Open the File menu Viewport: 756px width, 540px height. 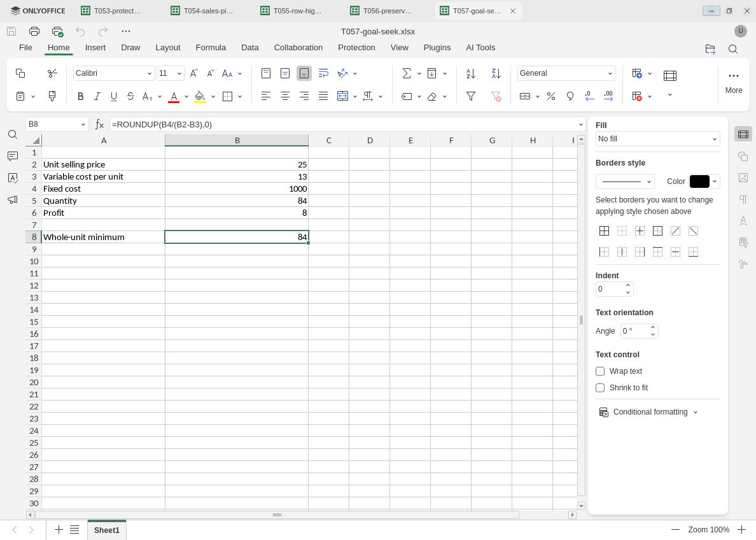coord(25,48)
